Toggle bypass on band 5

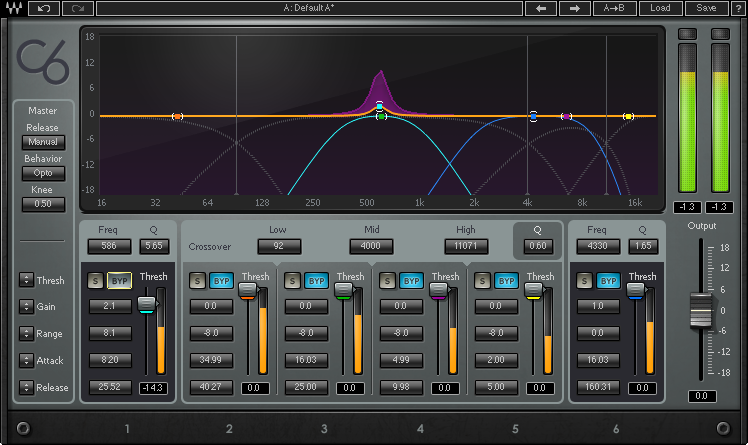pyautogui.click(x=506, y=281)
